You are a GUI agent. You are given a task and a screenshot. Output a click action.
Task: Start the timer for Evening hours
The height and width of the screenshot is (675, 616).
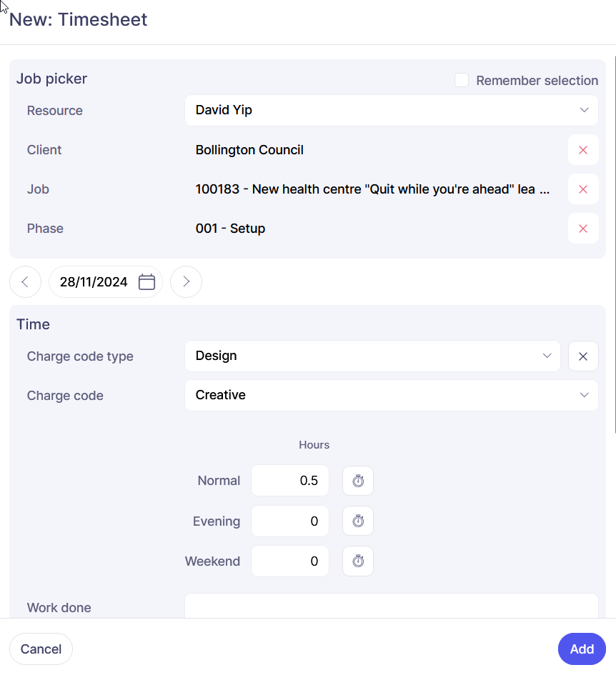pyautogui.click(x=358, y=521)
